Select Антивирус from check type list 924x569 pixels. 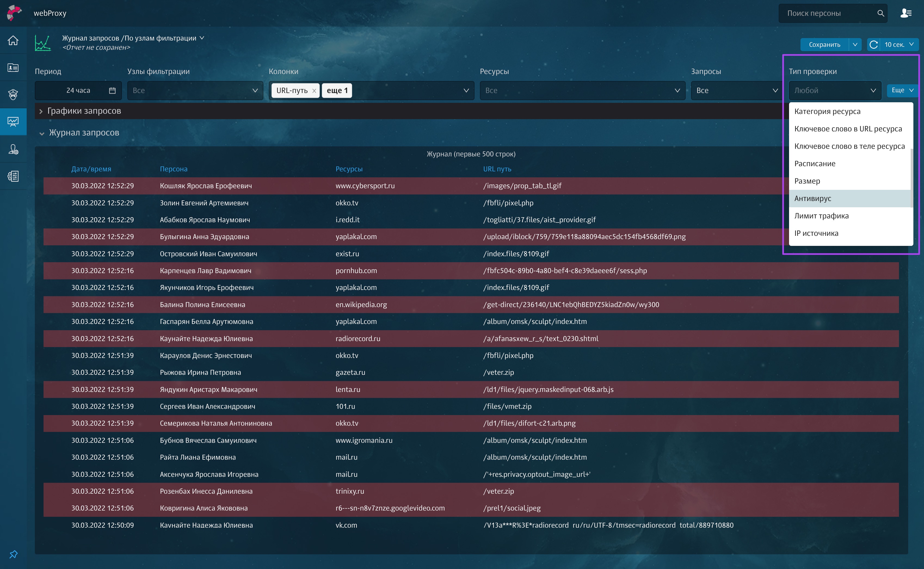point(813,198)
